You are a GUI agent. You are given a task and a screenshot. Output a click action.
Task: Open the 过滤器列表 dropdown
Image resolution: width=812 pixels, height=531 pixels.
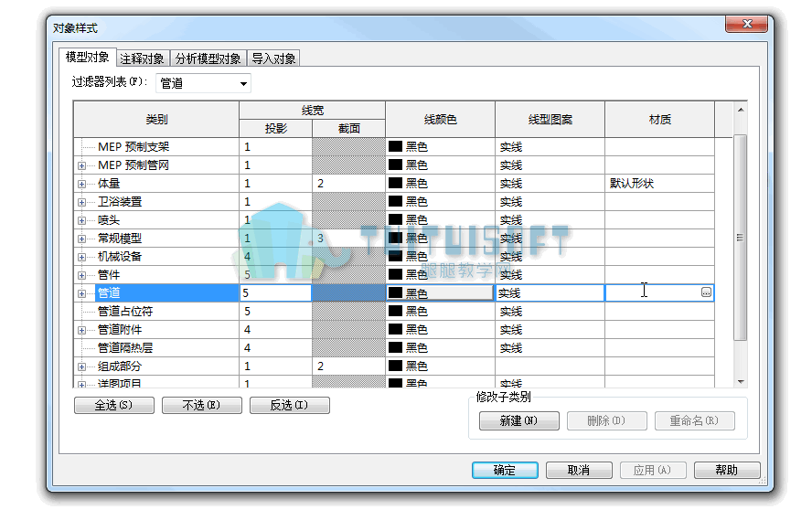coord(204,83)
